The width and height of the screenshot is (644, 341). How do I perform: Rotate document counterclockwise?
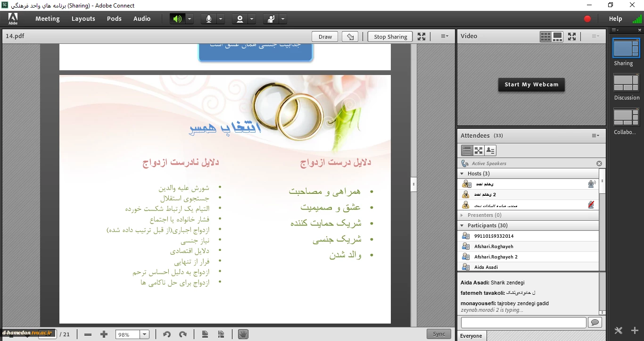[x=166, y=334]
